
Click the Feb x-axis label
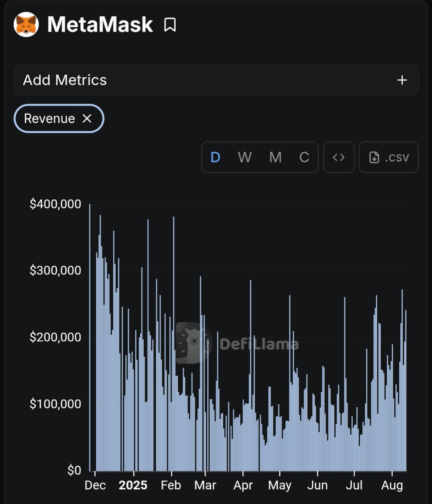click(x=171, y=485)
